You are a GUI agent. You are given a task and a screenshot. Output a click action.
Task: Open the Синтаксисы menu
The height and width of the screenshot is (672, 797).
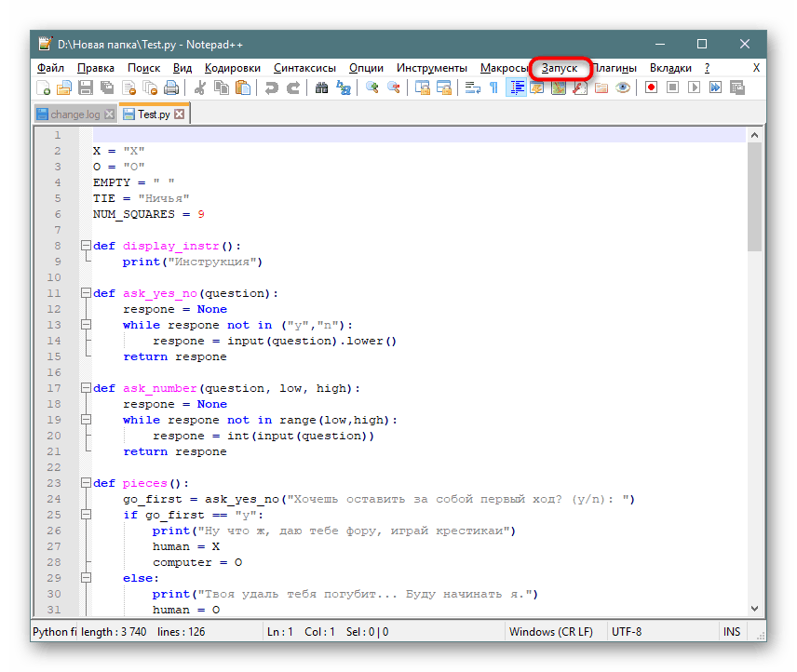click(304, 68)
